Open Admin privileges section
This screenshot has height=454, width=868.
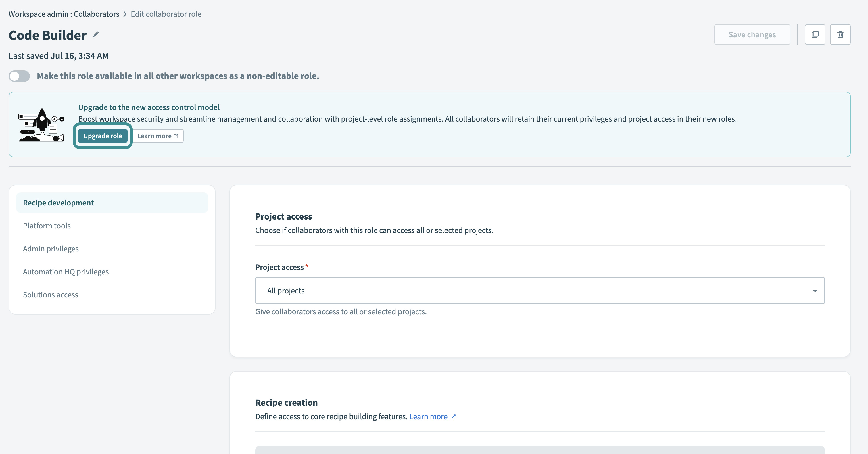point(51,249)
